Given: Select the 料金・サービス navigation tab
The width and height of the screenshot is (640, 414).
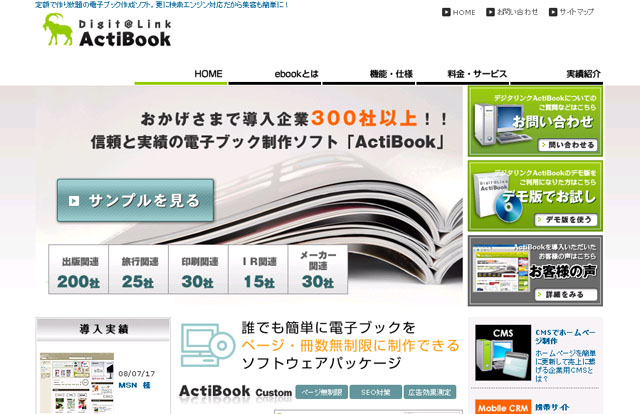Looking at the screenshot, I should [x=462, y=75].
